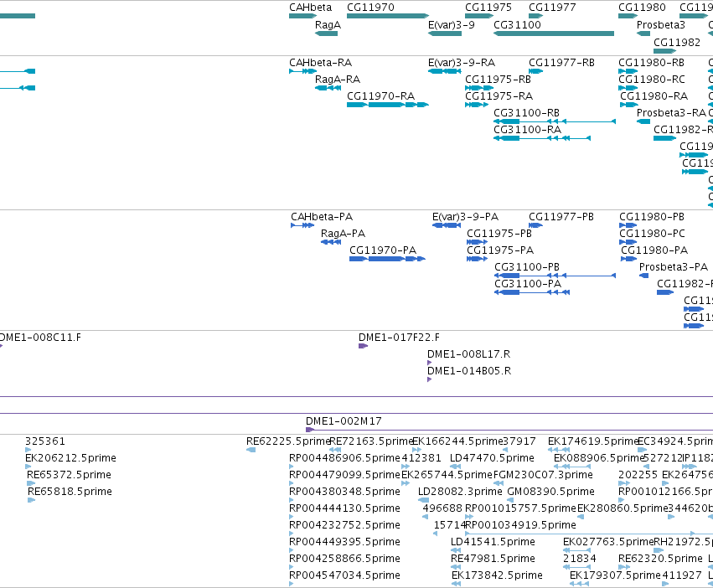Select CAHbeta-PA protein label
This screenshot has width=713, height=588.
pyautogui.click(x=322, y=216)
